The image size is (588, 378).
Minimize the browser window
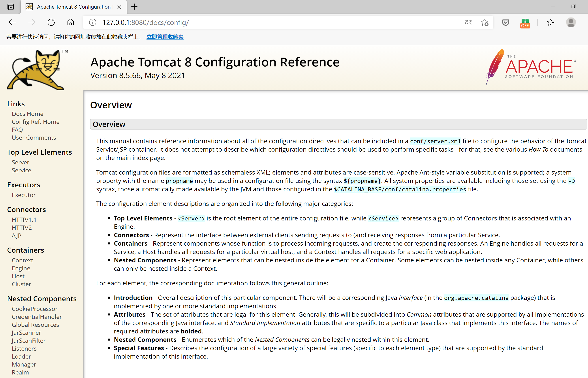coord(553,6)
